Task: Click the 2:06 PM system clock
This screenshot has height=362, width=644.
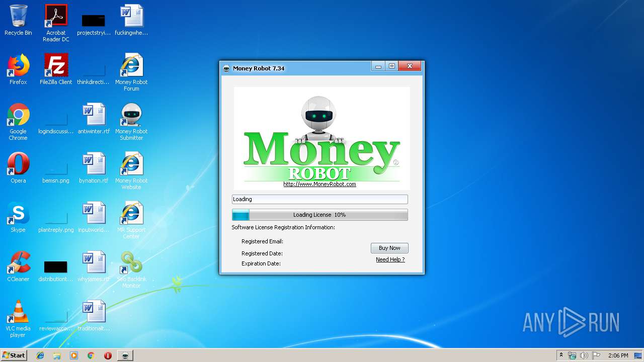Action: coord(618,355)
